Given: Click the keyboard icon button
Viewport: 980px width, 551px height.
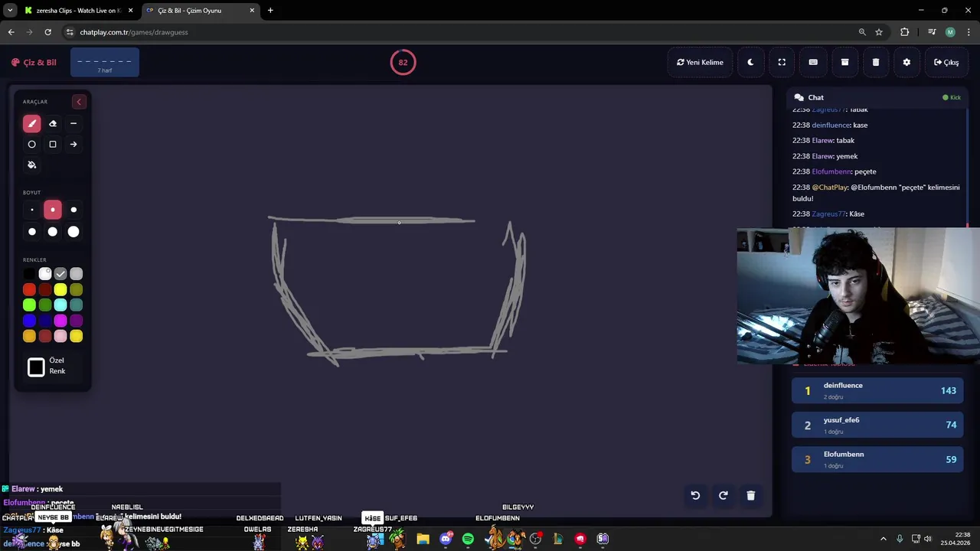Looking at the screenshot, I should coord(813,62).
